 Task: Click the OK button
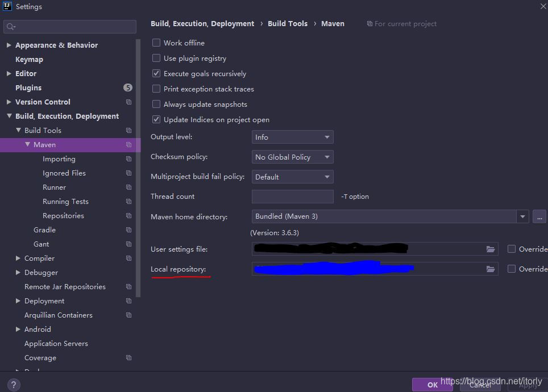(x=433, y=385)
